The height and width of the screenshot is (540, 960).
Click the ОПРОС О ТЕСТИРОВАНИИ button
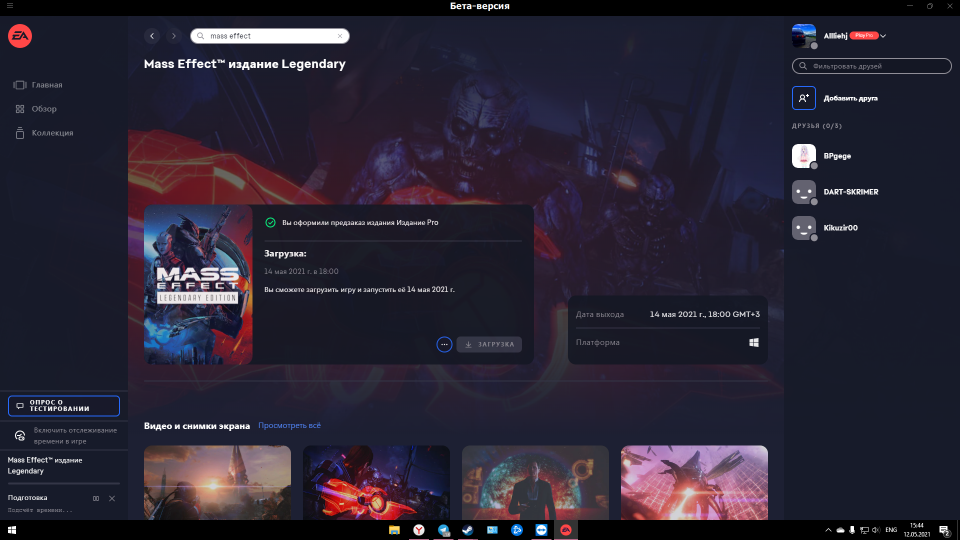tap(64, 406)
